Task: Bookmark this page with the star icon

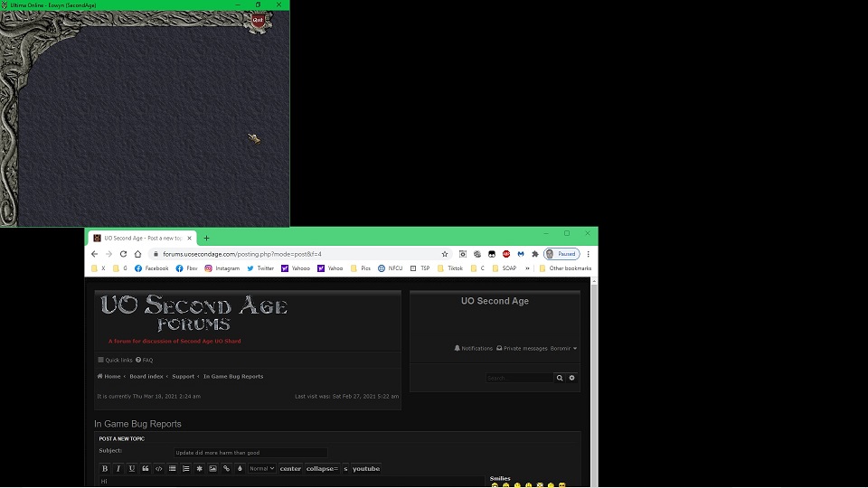Action: pos(445,254)
